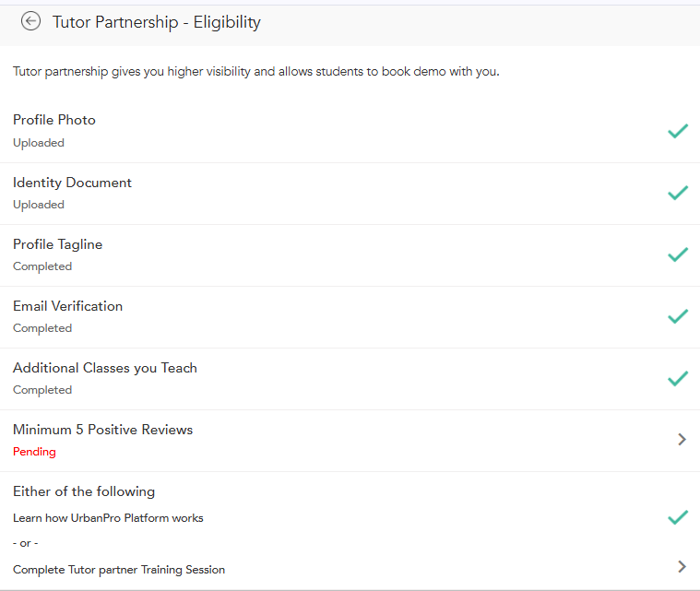Screen dimensions: 700x591
Task: Open the Profile Tagline entry
Action: pyautogui.click(x=57, y=244)
